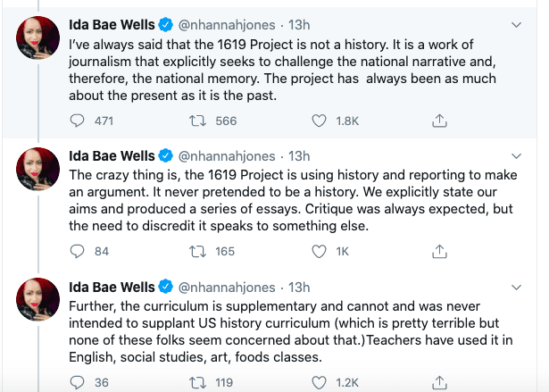Screen dimensions: 549x392
Task: View profile avatar beside the third tweet
Action: coord(37,299)
